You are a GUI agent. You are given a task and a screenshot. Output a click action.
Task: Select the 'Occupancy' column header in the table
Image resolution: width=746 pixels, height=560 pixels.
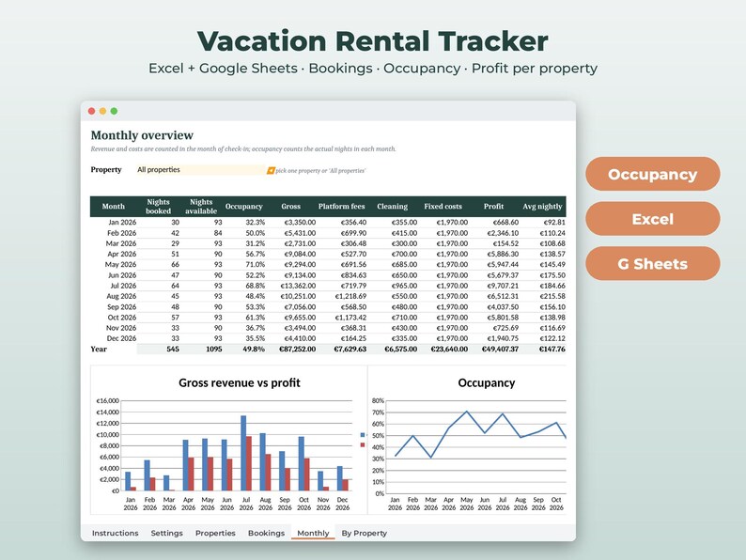tap(243, 207)
